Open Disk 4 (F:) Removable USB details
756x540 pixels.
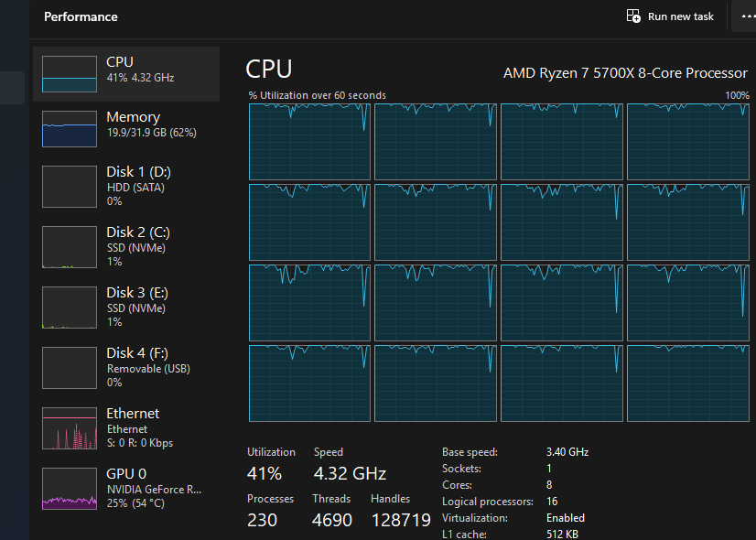click(126, 367)
